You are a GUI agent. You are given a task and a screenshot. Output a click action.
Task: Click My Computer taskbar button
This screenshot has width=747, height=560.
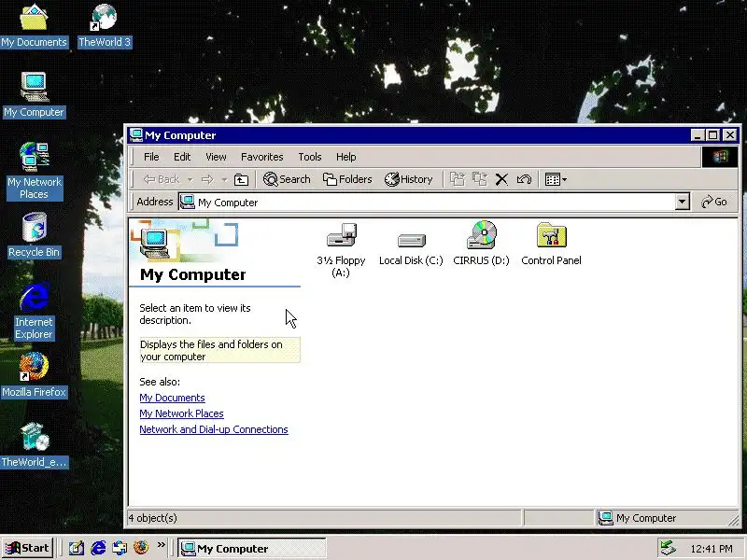pyautogui.click(x=252, y=549)
